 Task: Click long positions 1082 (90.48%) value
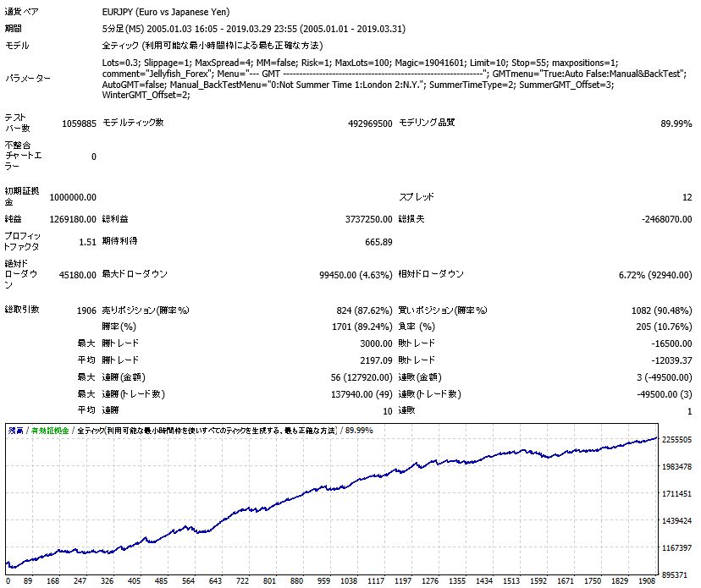(662, 310)
